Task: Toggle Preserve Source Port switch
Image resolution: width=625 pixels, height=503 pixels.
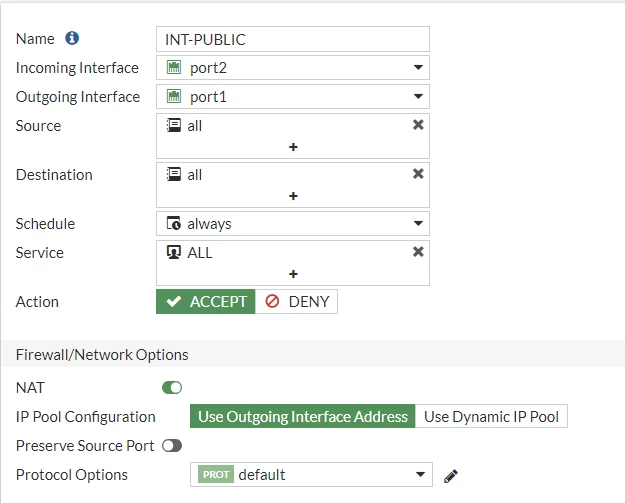Action: 172,446
